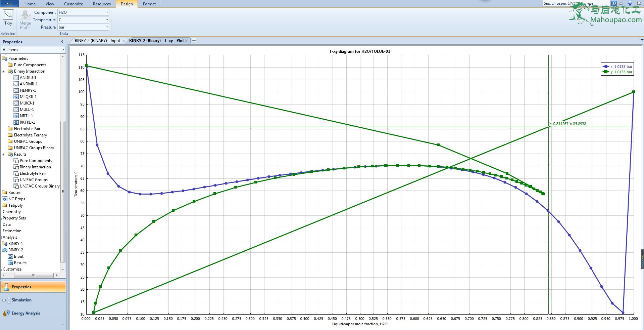Click the Pure Components folder icon under Parameters

(10, 65)
